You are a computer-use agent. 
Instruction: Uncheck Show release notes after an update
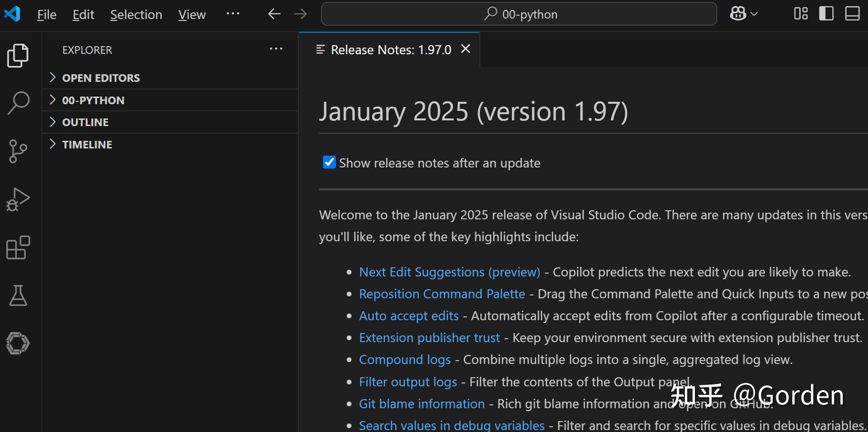329,163
